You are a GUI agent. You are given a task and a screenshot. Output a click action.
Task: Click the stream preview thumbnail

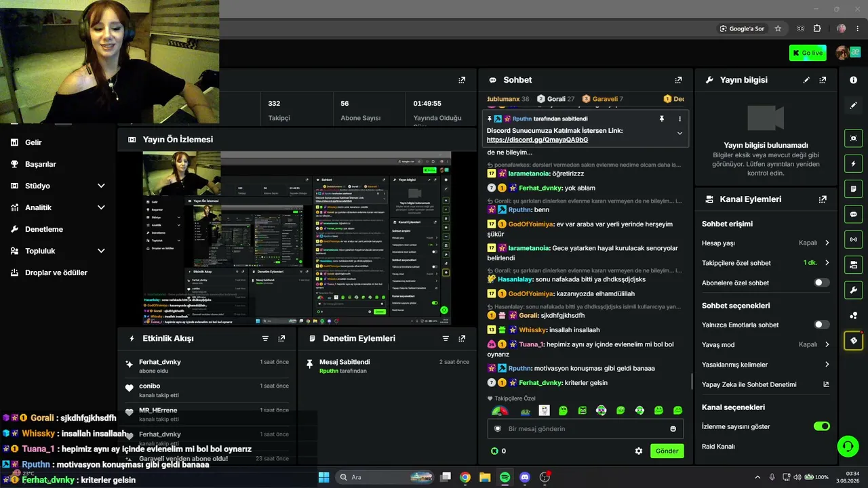click(297, 238)
